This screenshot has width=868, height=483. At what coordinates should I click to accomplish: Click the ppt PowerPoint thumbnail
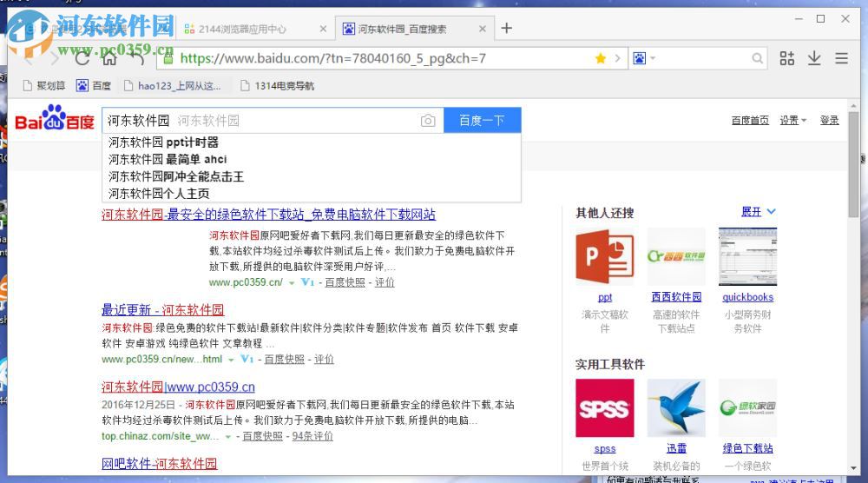[604, 256]
